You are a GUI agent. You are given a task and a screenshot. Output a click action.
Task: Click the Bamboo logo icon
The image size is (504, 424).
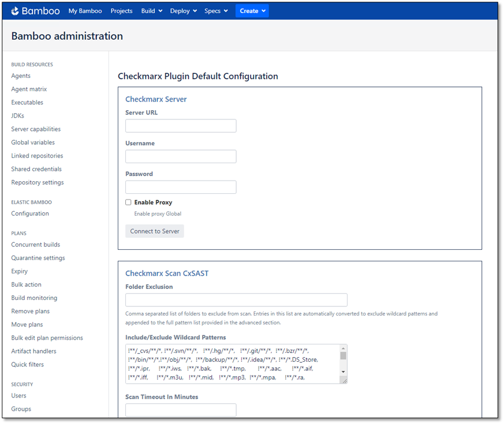point(15,11)
